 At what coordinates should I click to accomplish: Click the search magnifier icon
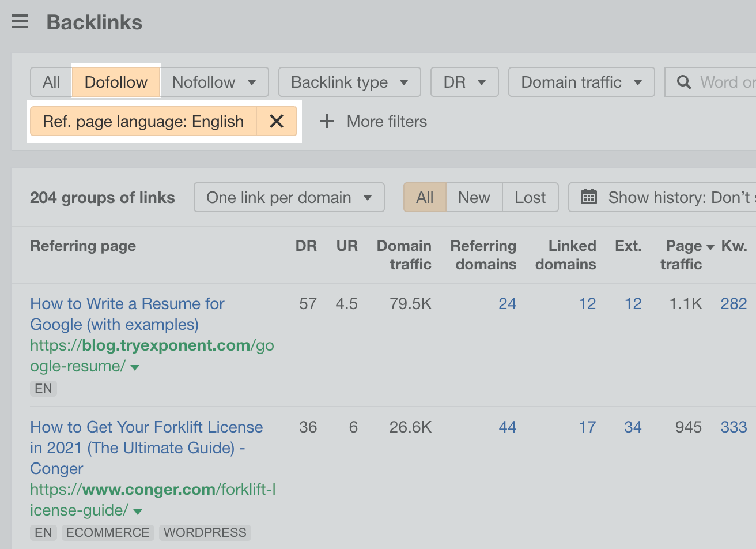pos(684,82)
